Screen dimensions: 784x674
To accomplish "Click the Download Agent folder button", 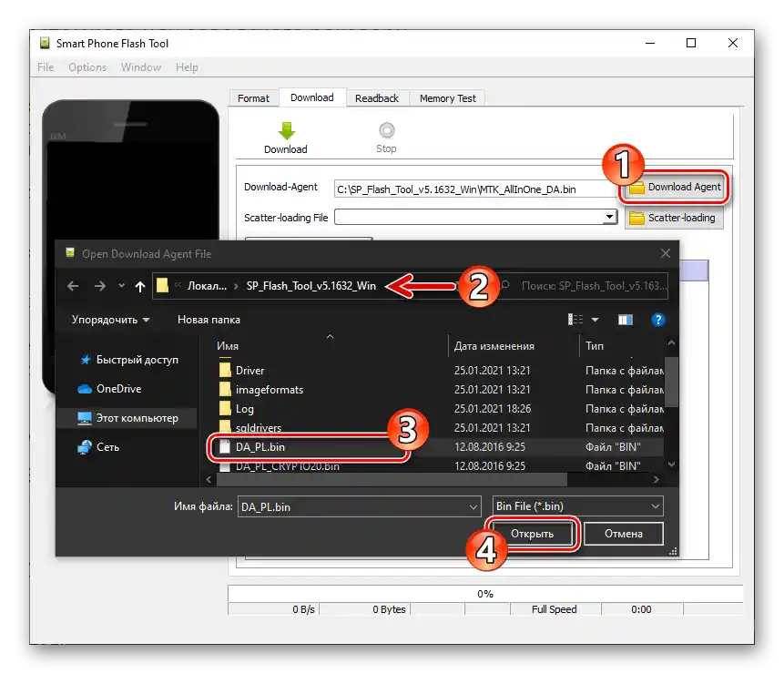I will click(674, 187).
